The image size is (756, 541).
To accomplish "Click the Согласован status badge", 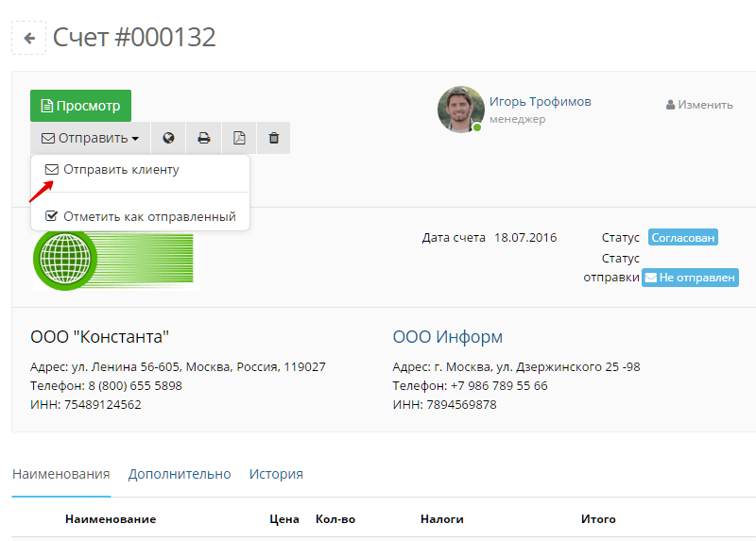I will click(682, 238).
